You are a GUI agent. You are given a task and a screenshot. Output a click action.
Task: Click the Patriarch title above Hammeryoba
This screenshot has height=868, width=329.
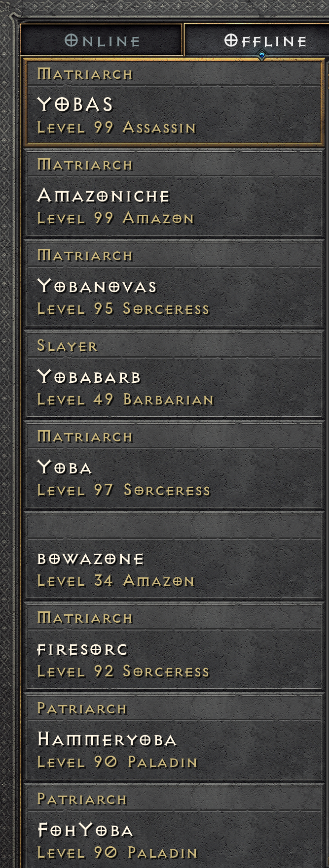click(x=82, y=709)
